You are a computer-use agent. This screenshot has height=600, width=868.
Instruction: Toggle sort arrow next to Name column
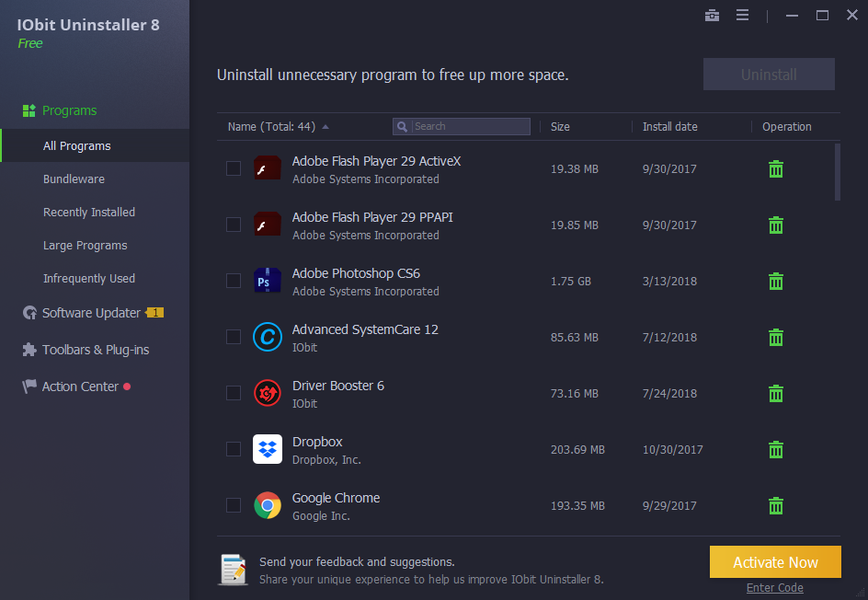click(x=325, y=127)
